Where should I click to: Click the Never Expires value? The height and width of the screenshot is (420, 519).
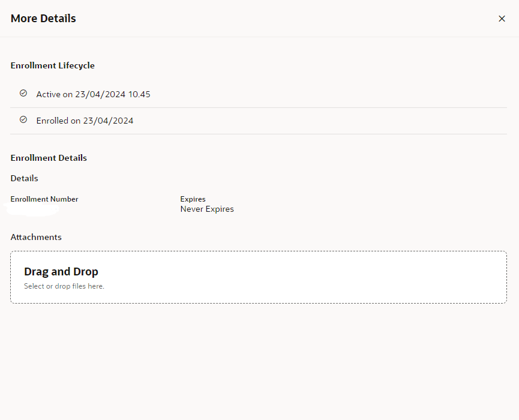207,209
